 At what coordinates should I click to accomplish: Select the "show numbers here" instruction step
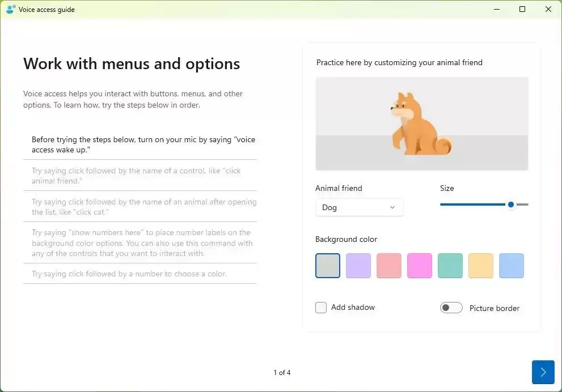pyautogui.click(x=140, y=242)
